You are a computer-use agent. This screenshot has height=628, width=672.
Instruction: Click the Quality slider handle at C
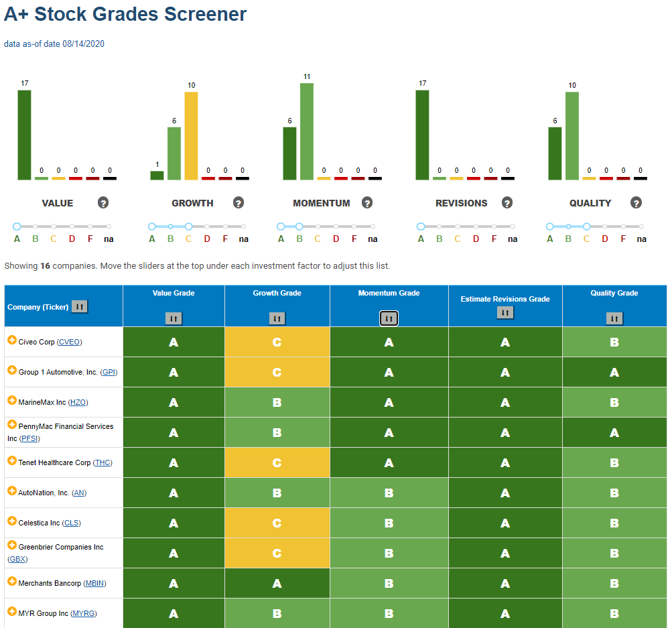[x=587, y=227]
